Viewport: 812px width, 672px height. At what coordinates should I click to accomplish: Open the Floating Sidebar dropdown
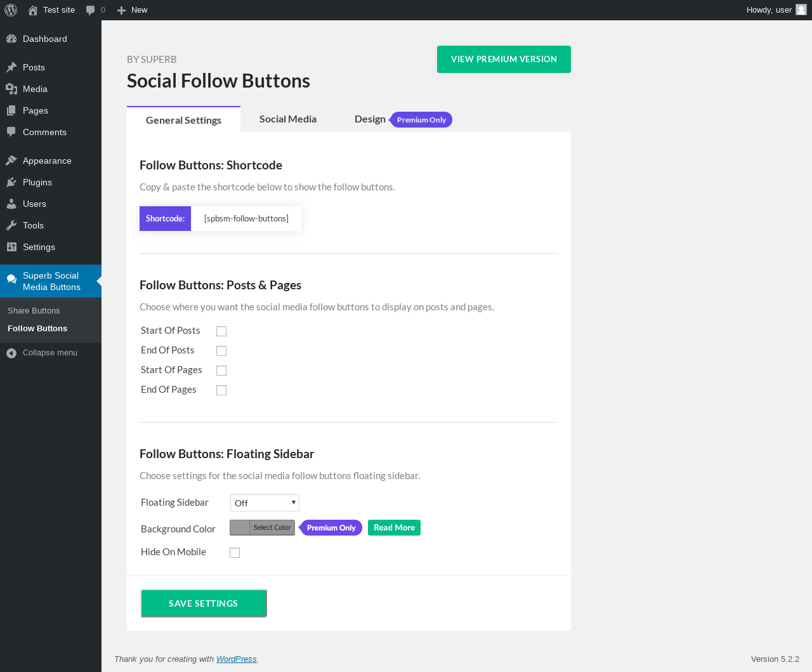(265, 503)
